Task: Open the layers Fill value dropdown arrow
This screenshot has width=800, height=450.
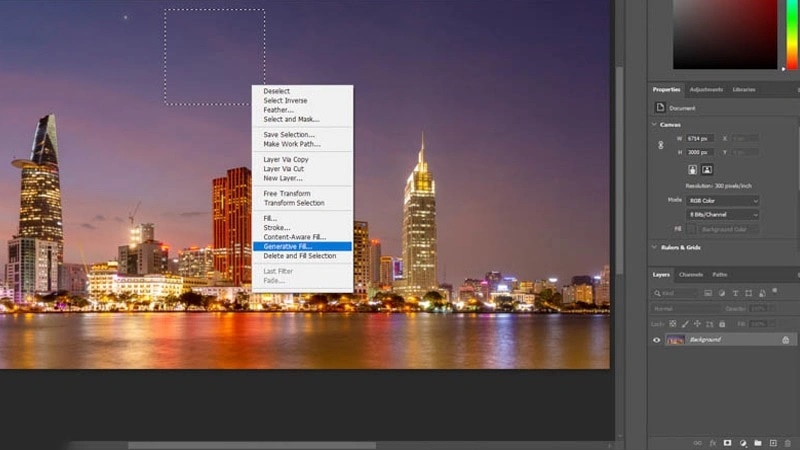Action: click(x=771, y=324)
